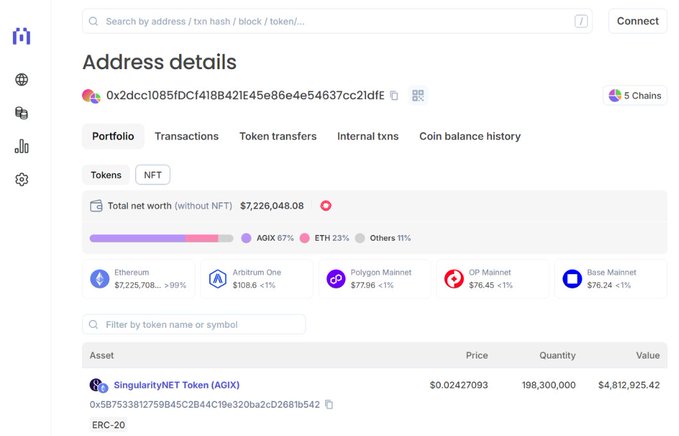The height and width of the screenshot is (436, 679).
Task: Open the Token transfers tab
Action: click(278, 136)
